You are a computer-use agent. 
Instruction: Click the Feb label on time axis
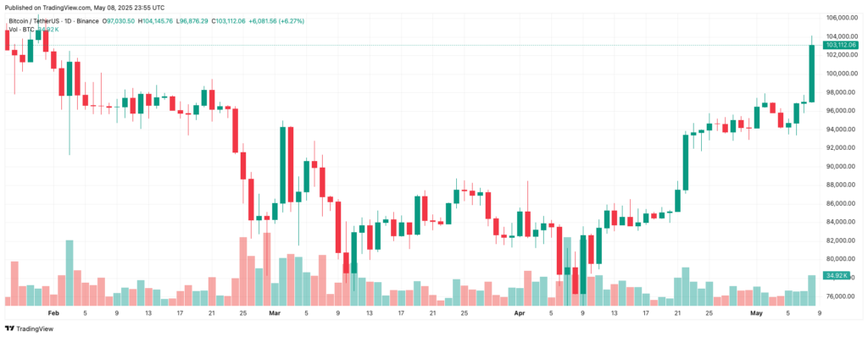click(x=53, y=313)
